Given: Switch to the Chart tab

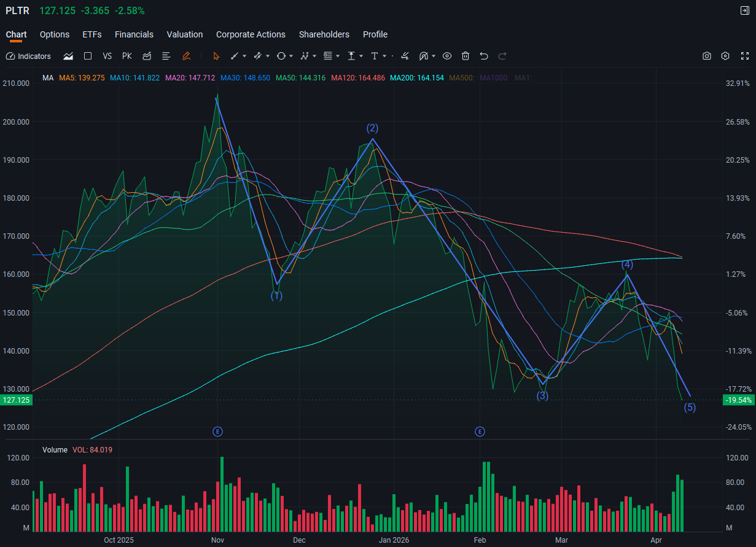Looking at the screenshot, I should (x=17, y=34).
